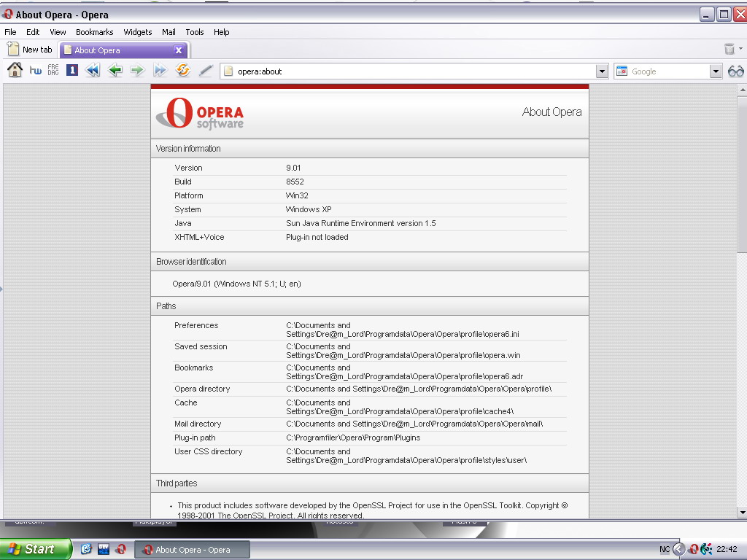
Task: Expand the arrow beside the trash can
Action: click(x=741, y=49)
